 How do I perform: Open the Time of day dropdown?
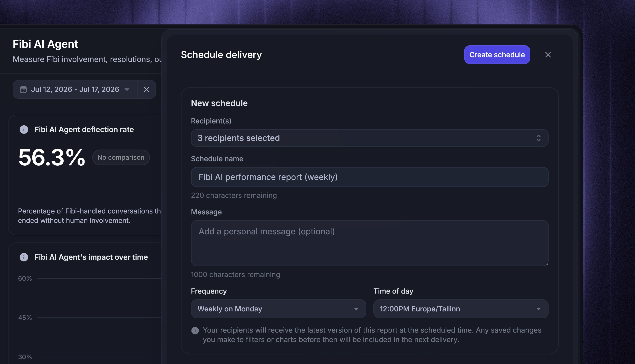click(x=461, y=309)
